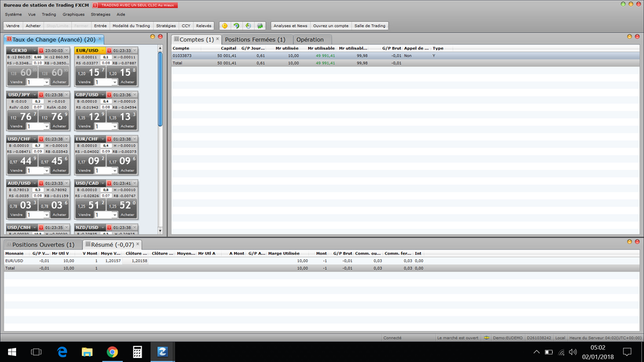
Task: Open the Calculator from the taskbar
Action: pos(137,352)
